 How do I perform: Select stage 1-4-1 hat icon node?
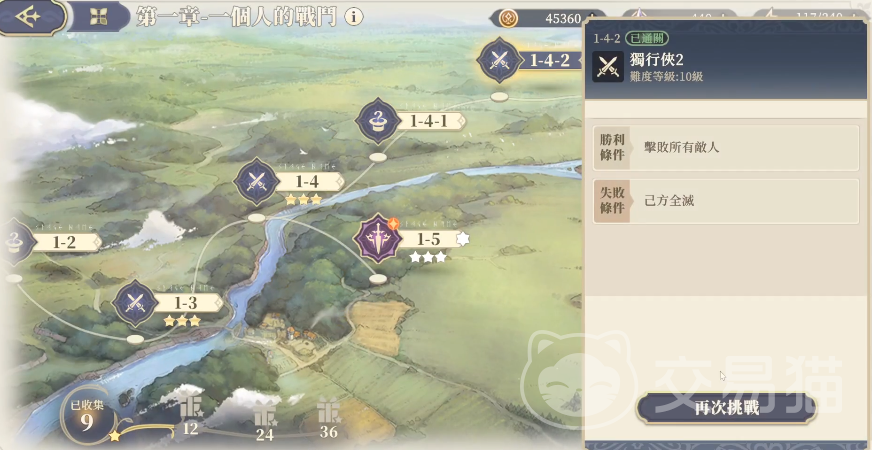(378, 121)
